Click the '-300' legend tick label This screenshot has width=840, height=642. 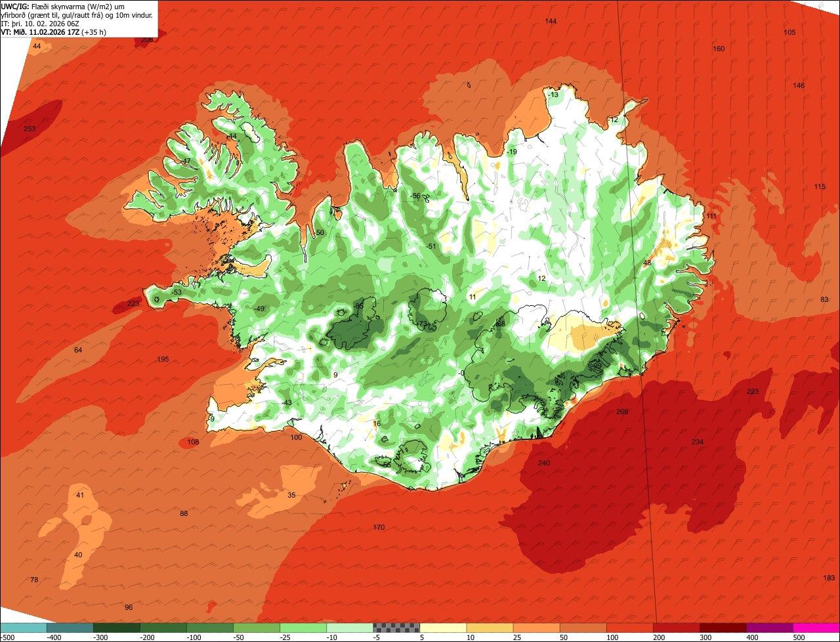coord(100,637)
